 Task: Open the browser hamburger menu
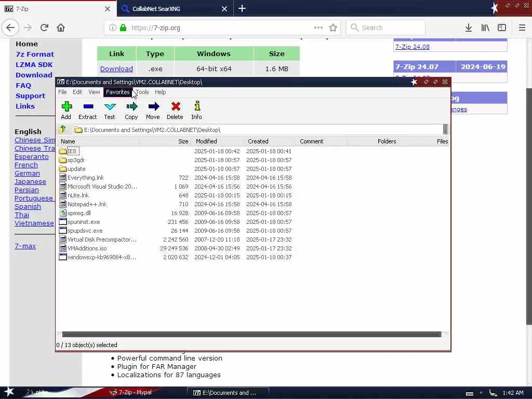click(522, 28)
